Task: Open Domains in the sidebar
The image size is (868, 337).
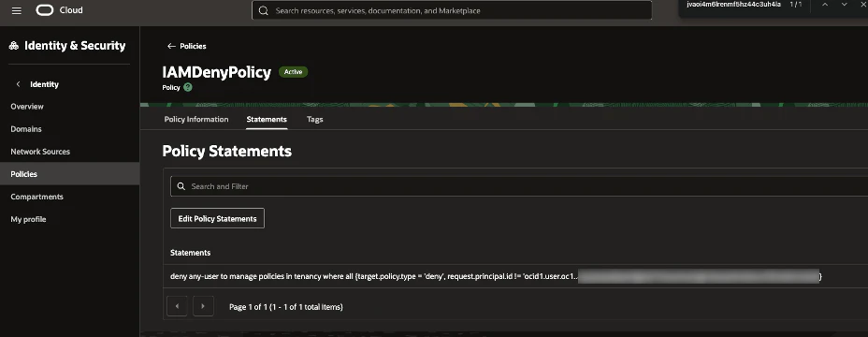Action: click(26, 129)
